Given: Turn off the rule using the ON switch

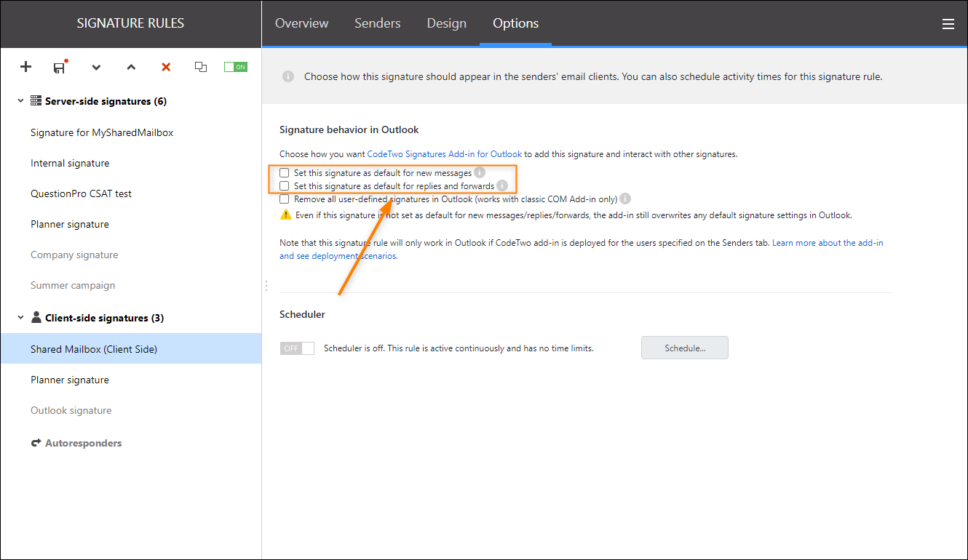Looking at the screenshot, I should (235, 65).
